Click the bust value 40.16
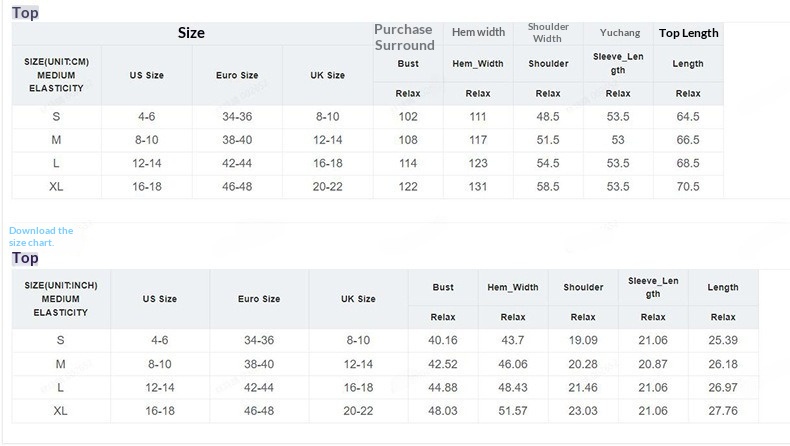 (x=443, y=341)
